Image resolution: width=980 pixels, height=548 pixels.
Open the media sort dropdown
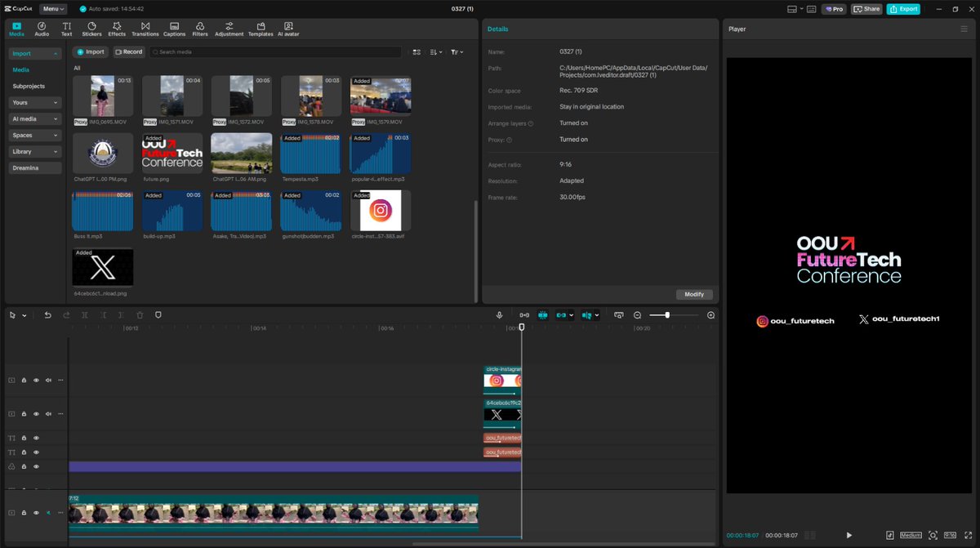point(436,51)
